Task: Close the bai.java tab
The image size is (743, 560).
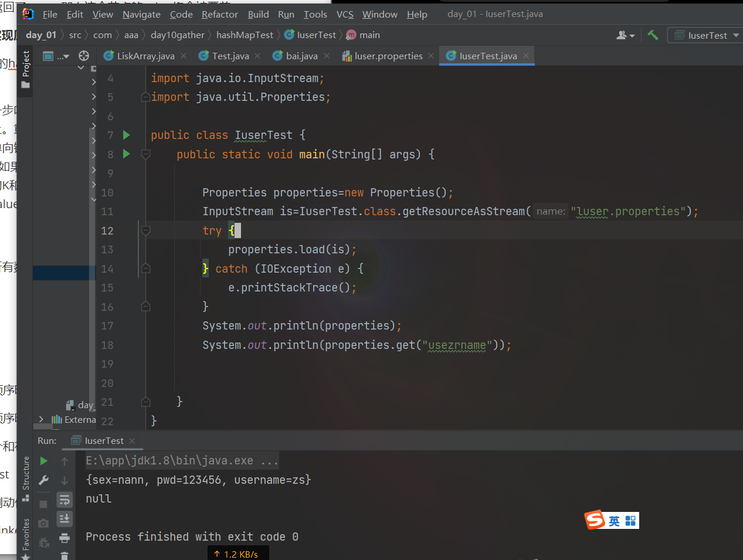Action: coord(327,56)
